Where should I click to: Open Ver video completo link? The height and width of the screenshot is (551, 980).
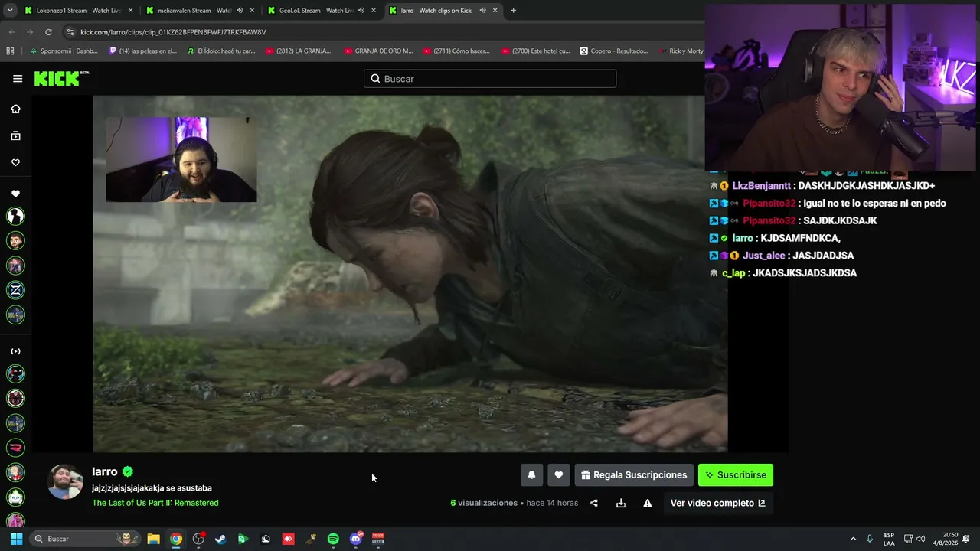[x=717, y=503]
